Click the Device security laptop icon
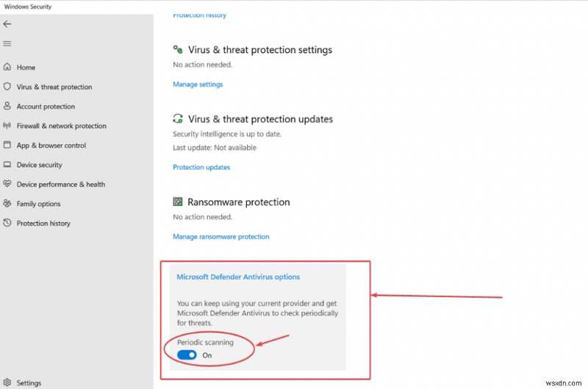 [7, 165]
